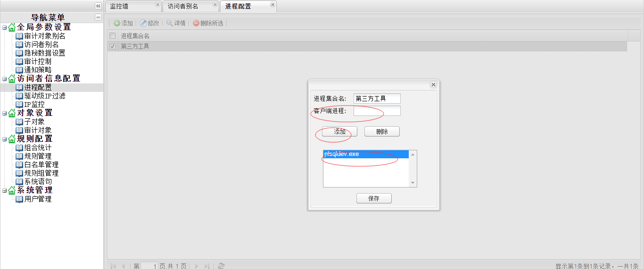Collapse the sidebar with double-arrow icon
The height and width of the screenshot is (269, 644).
click(x=98, y=6)
